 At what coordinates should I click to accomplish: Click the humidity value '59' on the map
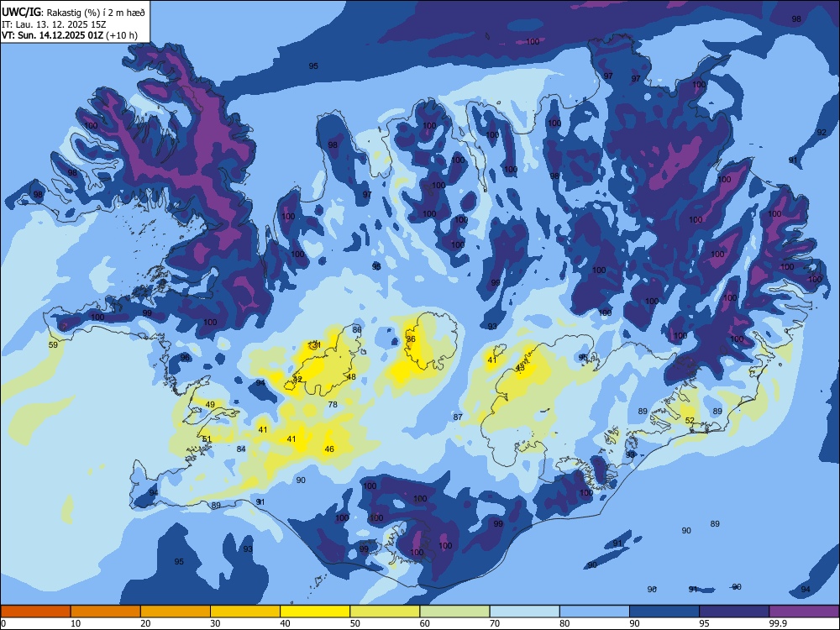click(x=53, y=345)
